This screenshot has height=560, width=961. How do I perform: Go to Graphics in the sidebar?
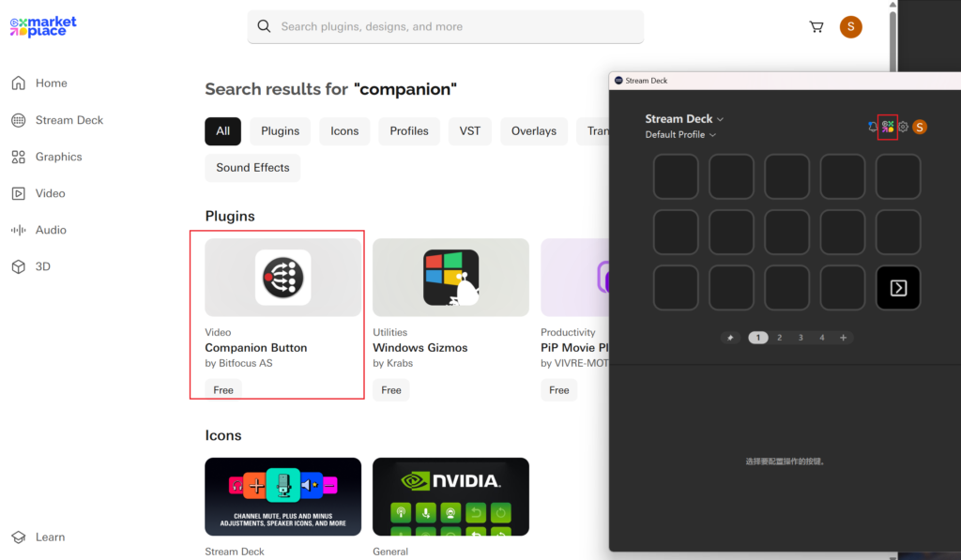point(58,157)
